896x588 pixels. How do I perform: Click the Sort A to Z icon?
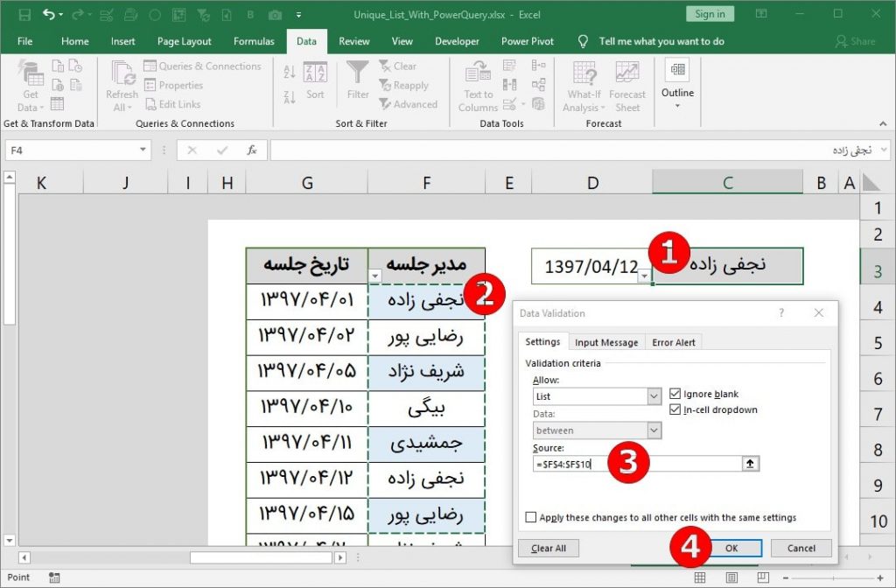tap(290, 72)
